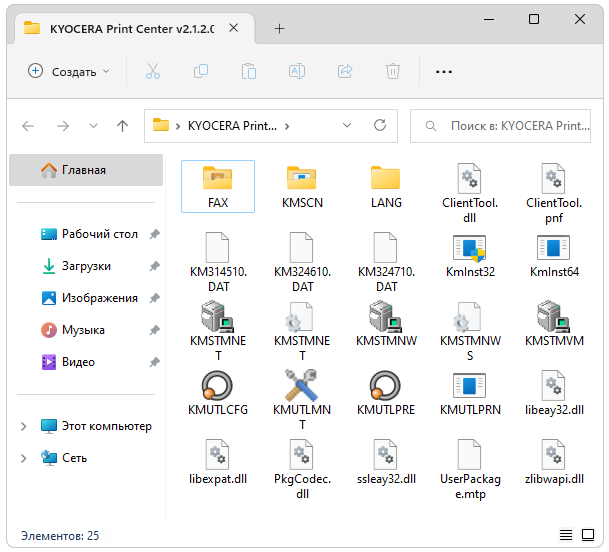Open the three-dots more options menu

click(444, 71)
